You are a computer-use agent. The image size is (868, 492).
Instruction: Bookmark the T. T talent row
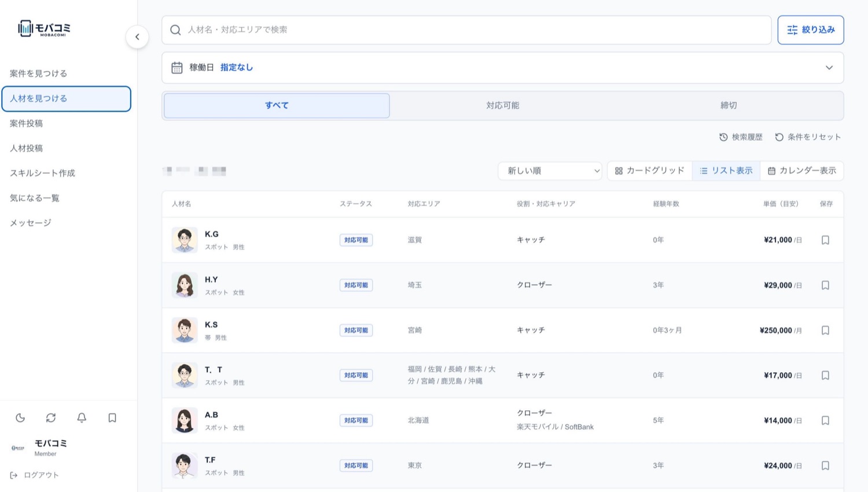pyautogui.click(x=826, y=376)
